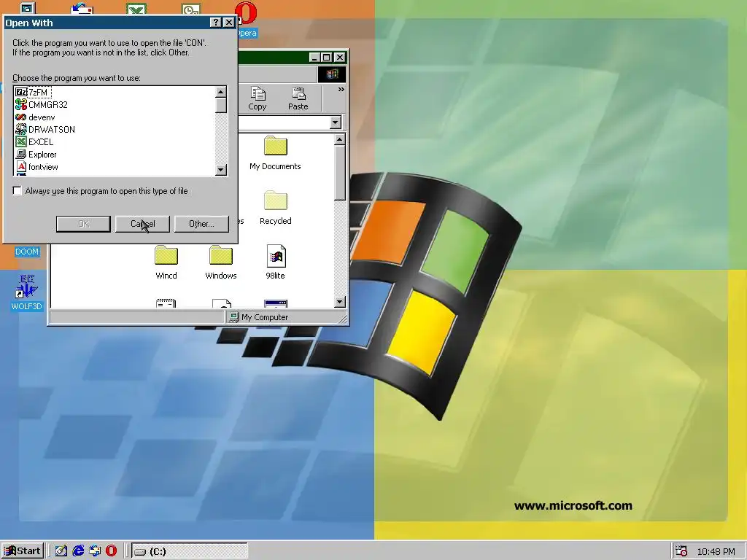Maximize the explorer window
Viewport: 747px width, 560px height.
(326, 58)
